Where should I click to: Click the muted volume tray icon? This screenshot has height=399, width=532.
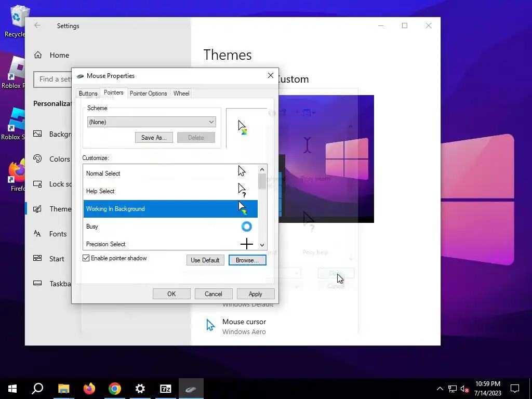pos(464,389)
